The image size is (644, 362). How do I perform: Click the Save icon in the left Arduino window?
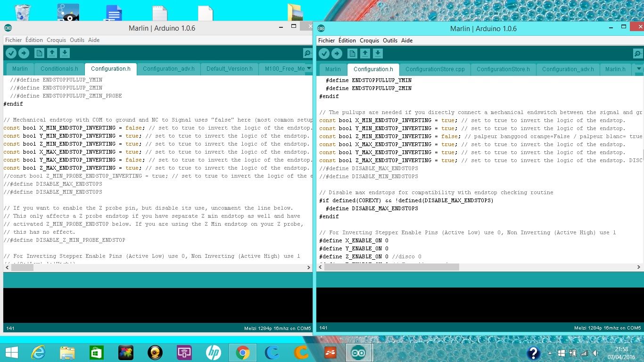(65, 53)
